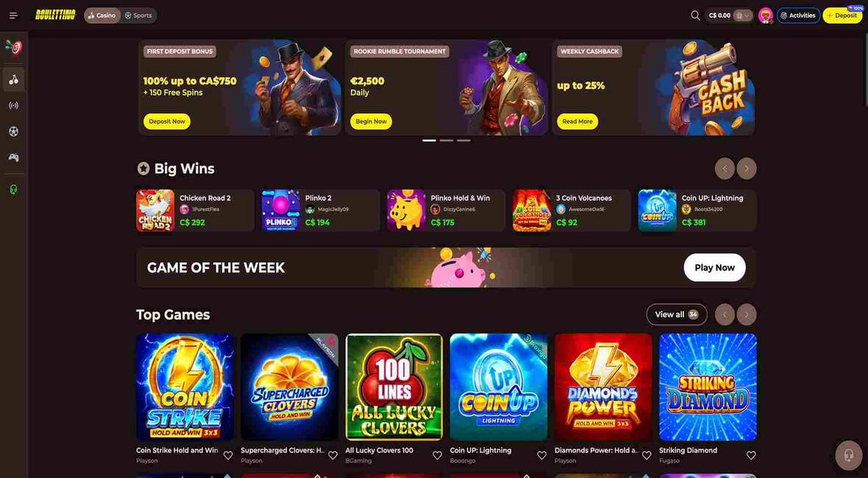
Task: Click the Deposit Now button
Action: point(167,121)
